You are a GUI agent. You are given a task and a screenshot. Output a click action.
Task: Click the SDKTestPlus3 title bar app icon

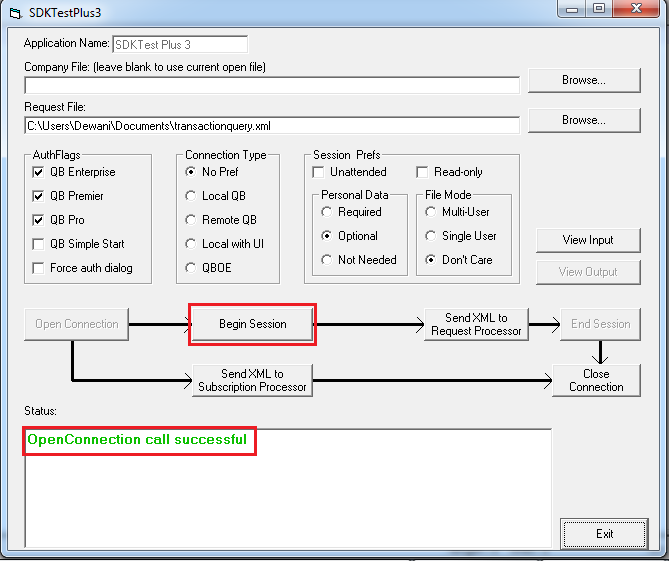pos(15,13)
